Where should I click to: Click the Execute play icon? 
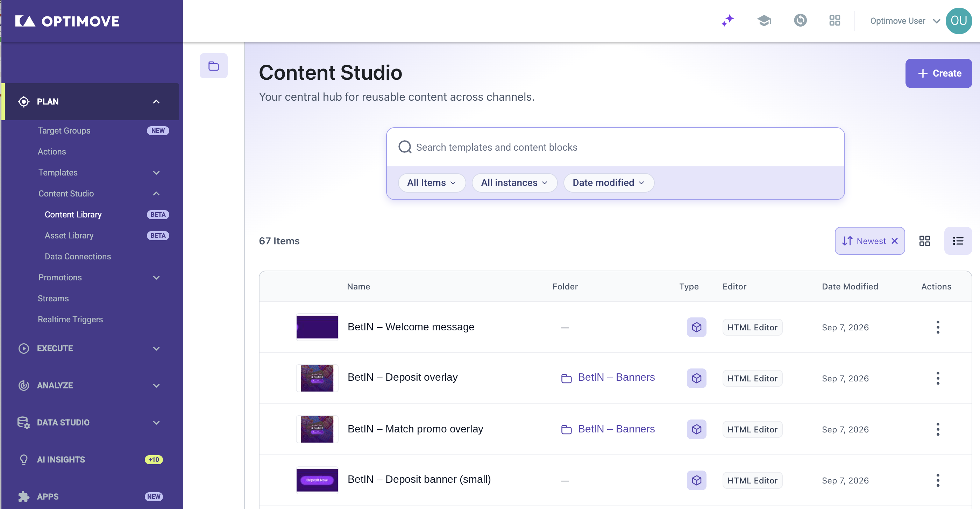tap(23, 348)
